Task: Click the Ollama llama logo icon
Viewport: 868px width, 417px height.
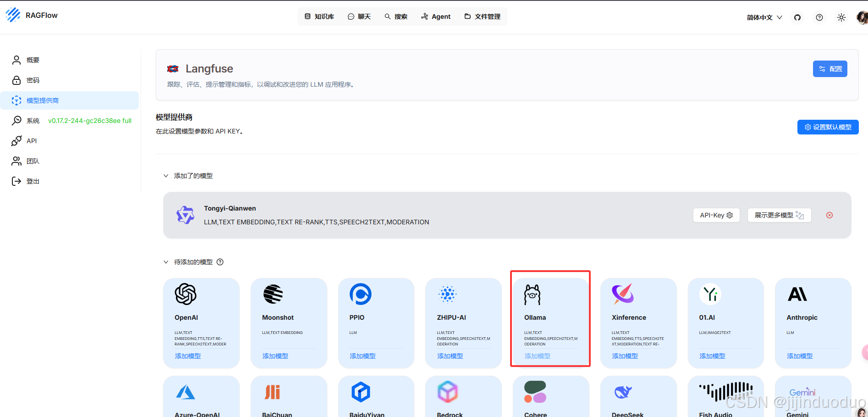Action: point(533,295)
